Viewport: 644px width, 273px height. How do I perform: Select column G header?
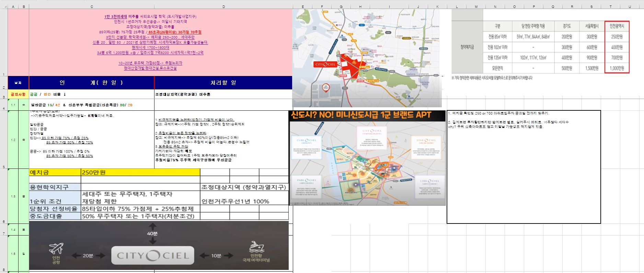tap(341, 7)
